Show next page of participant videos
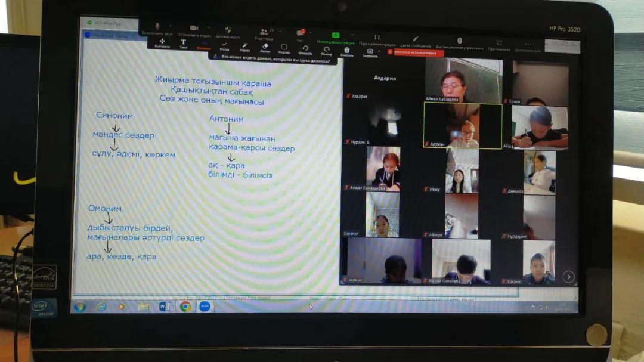The width and height of the screenshot is (644, 362). coord(568,277)
